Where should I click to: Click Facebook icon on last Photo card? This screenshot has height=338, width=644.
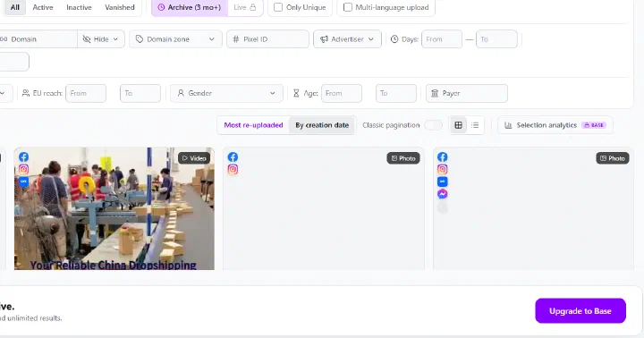443,157
